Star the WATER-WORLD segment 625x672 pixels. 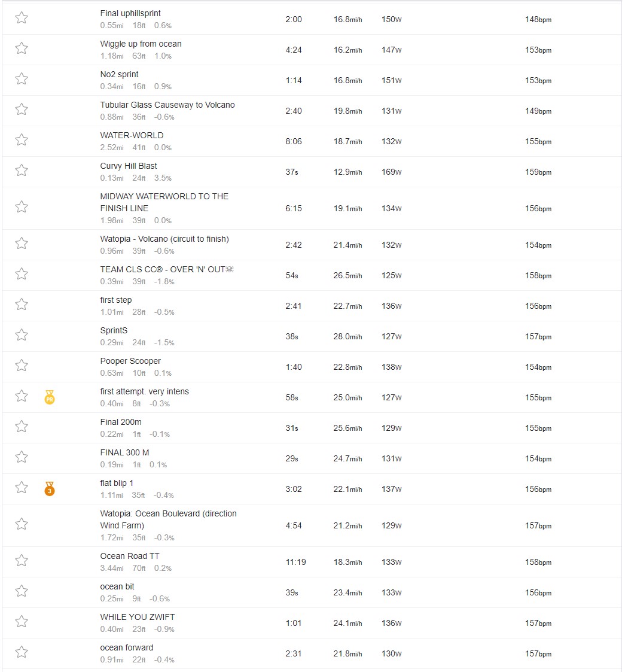click(x=22, y=140)
